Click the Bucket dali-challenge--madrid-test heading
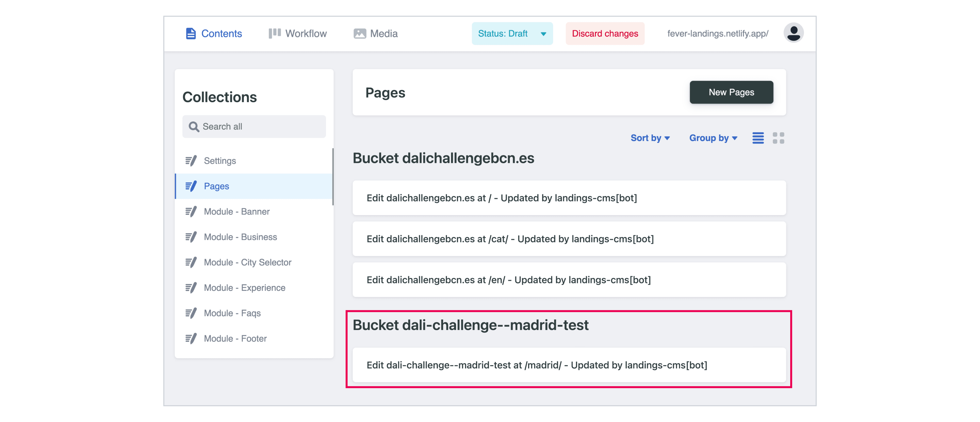 point(471,325)
